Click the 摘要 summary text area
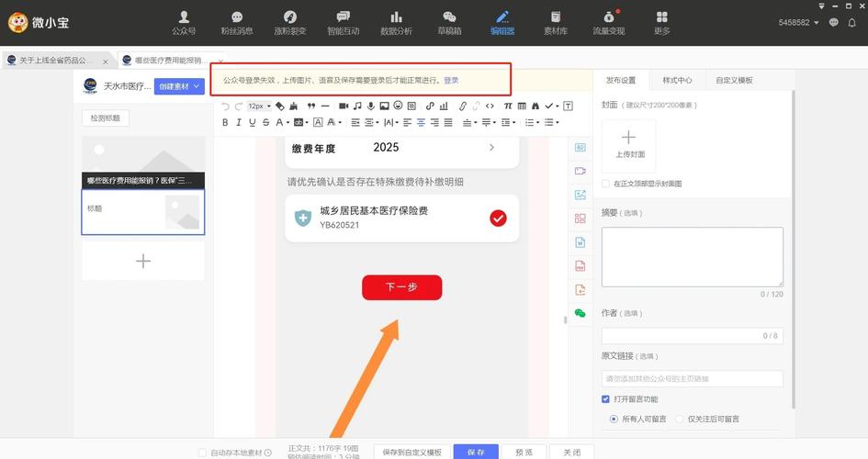The height and width of the screenshot is (459, 868). coord(693,257)
